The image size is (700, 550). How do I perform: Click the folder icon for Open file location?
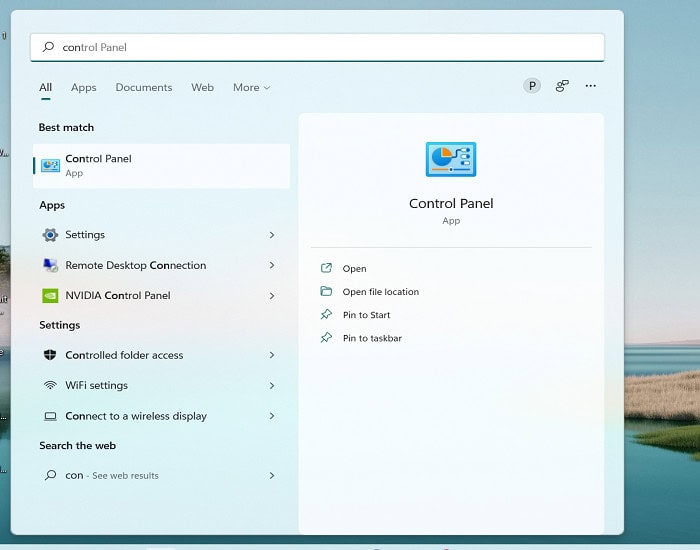point(326,291)
